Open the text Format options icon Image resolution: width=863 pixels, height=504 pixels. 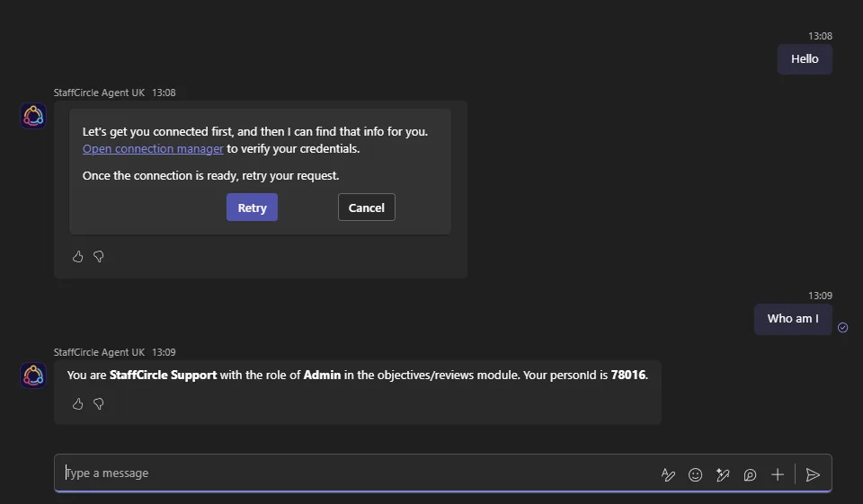point(668,474)
